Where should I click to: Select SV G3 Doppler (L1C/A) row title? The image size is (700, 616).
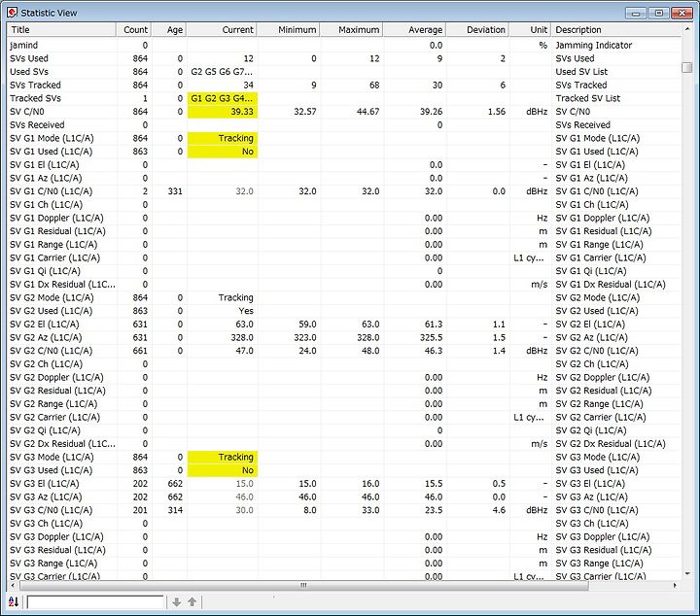[x=56, y=537]
